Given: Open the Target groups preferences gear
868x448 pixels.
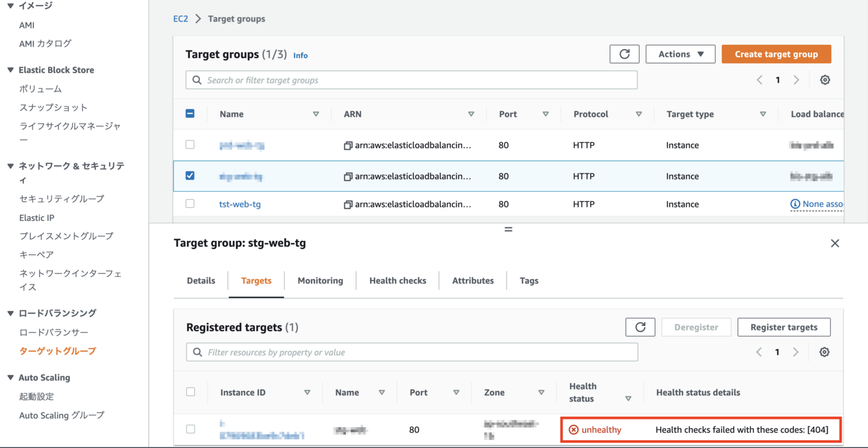Looking at the screenshot, I should [x=825, y=80].
